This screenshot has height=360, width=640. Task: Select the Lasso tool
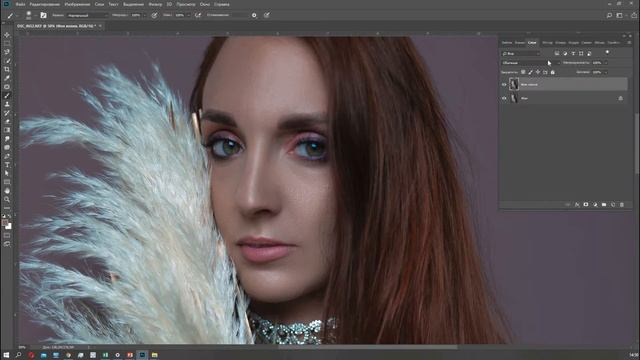point(7,52)
